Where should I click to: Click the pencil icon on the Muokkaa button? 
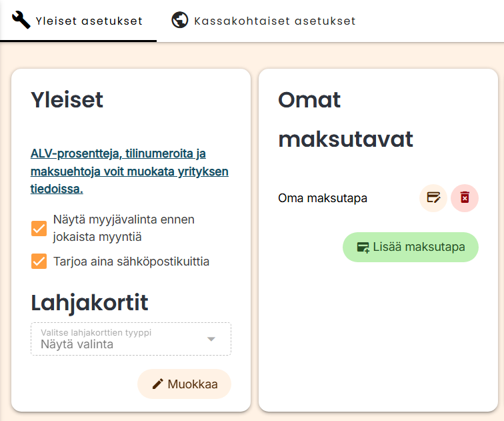coord(157,384)
